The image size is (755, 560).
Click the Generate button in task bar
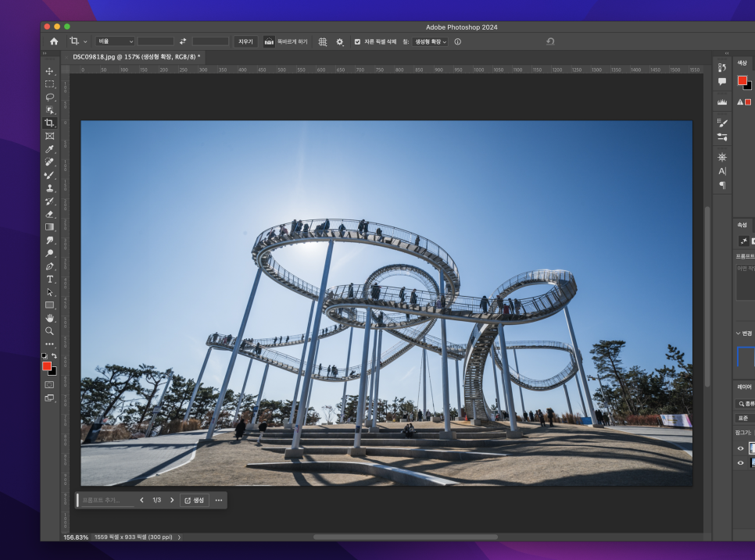195,501
